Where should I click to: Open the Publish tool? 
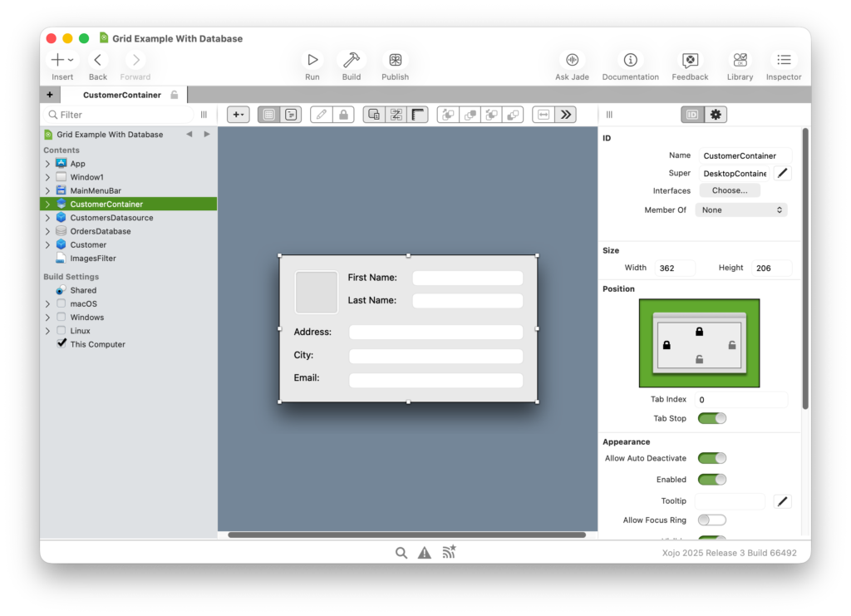[395, 61]
